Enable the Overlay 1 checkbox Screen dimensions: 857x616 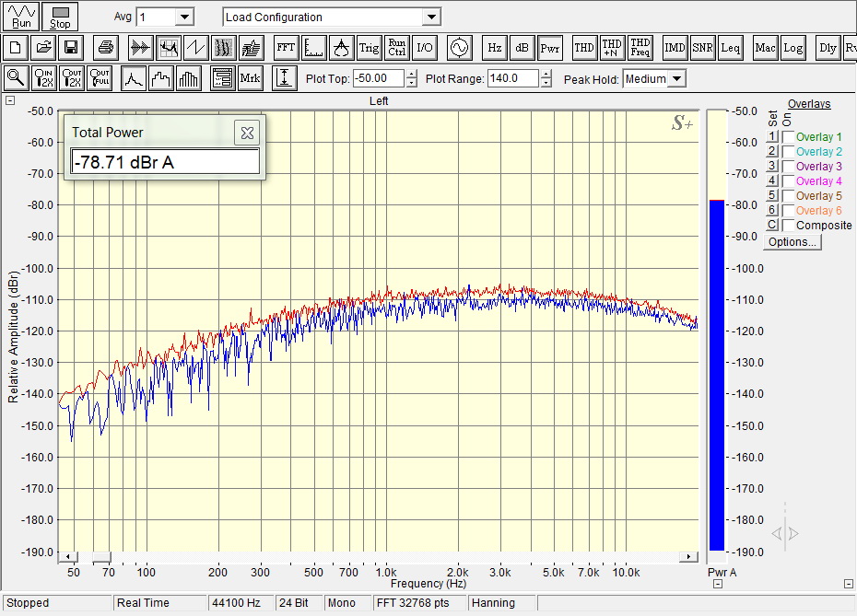click(x=788, y=137)
